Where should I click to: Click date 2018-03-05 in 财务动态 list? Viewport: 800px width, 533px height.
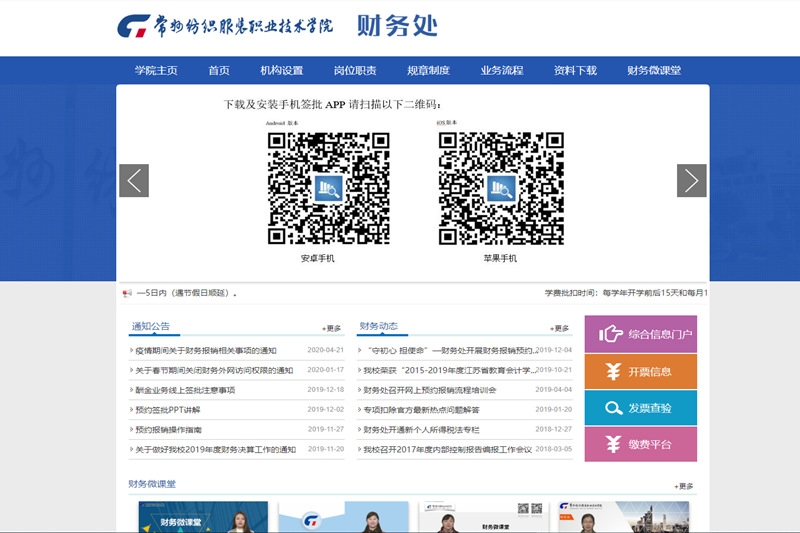click(x=554, y=449)
